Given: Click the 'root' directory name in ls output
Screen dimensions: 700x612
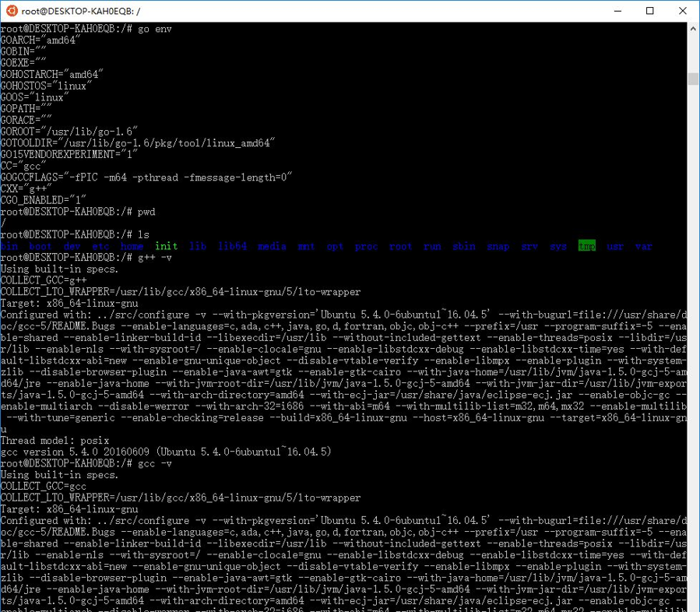Looking at the screenshot, I should coord(400,246).
